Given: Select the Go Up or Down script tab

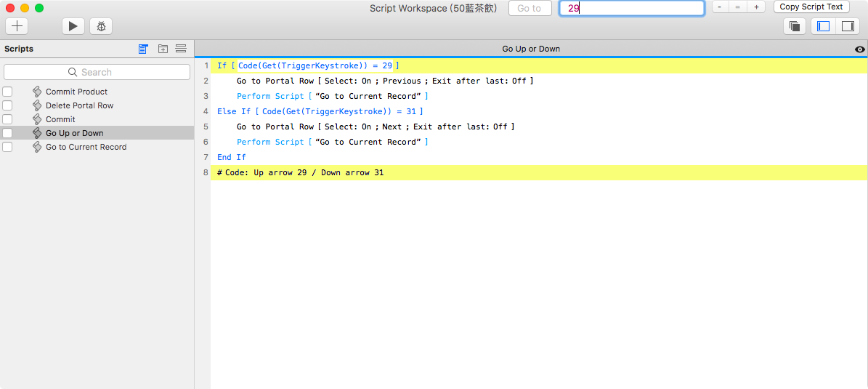Looking at the screenshot, I should 531,49.
